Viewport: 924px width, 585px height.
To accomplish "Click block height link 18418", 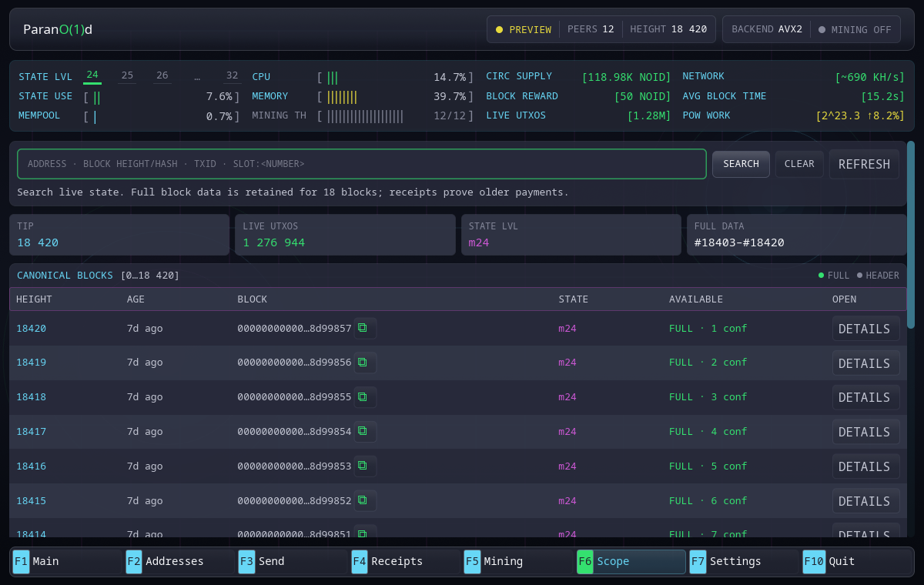I will point(32,397).
